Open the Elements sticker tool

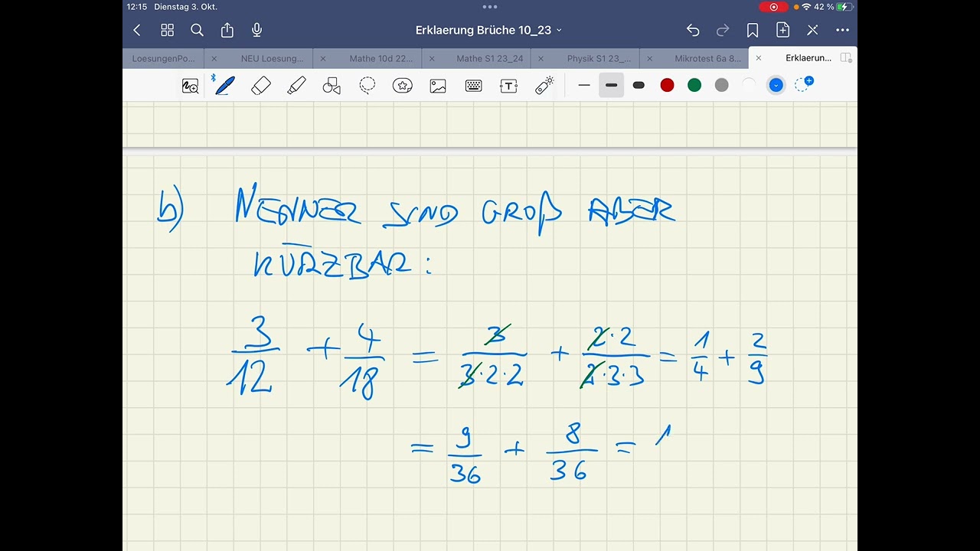pos(403,86)
